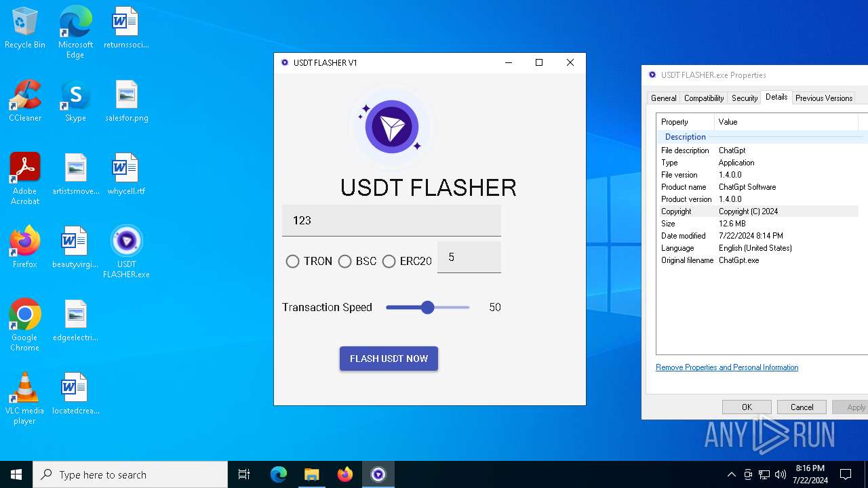Select the Google Chrome desktop shortcut

[x=25, y=326]
